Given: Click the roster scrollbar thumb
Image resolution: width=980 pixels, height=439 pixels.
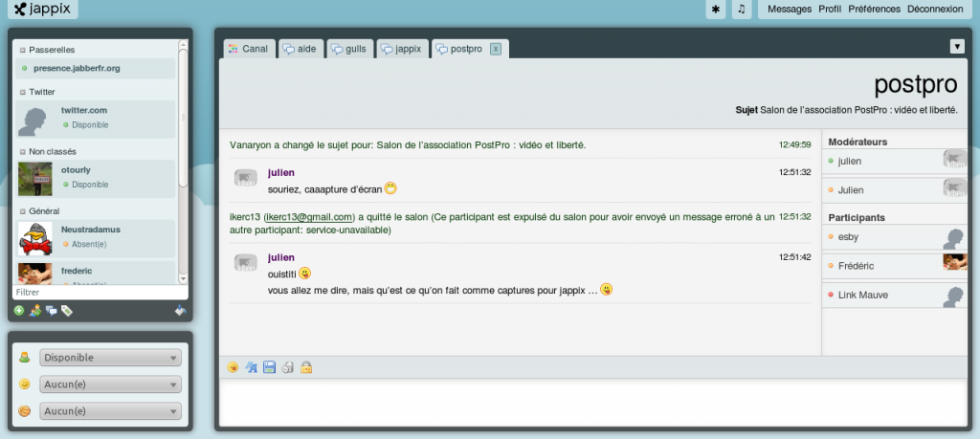Looking at the screenshot, I should point(183,118).
